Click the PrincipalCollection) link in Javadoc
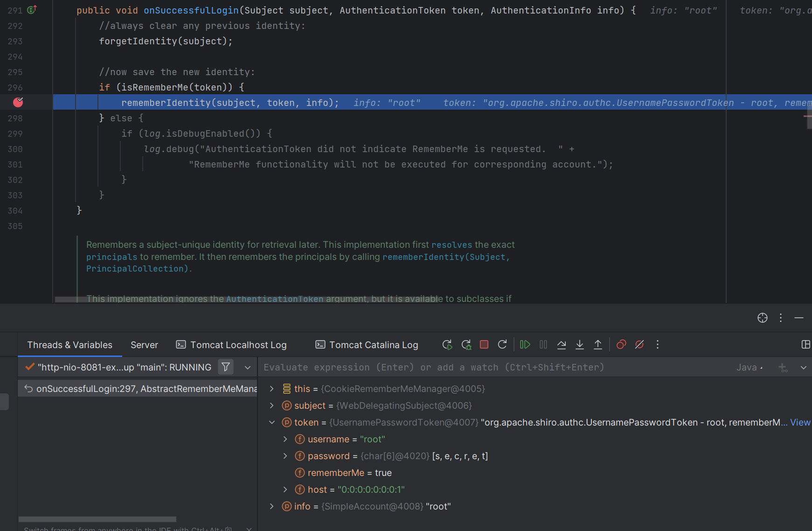 pyautogui.click(x=139, y=269)
